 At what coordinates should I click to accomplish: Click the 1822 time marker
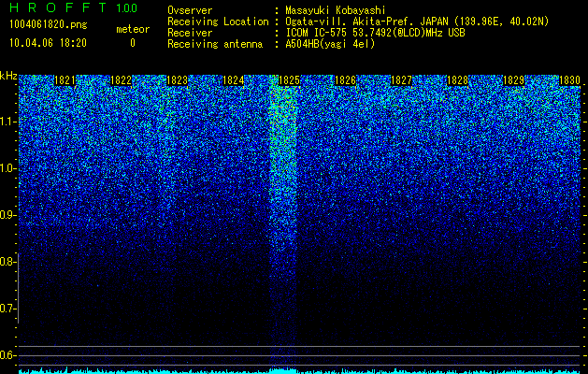(122, 80)
